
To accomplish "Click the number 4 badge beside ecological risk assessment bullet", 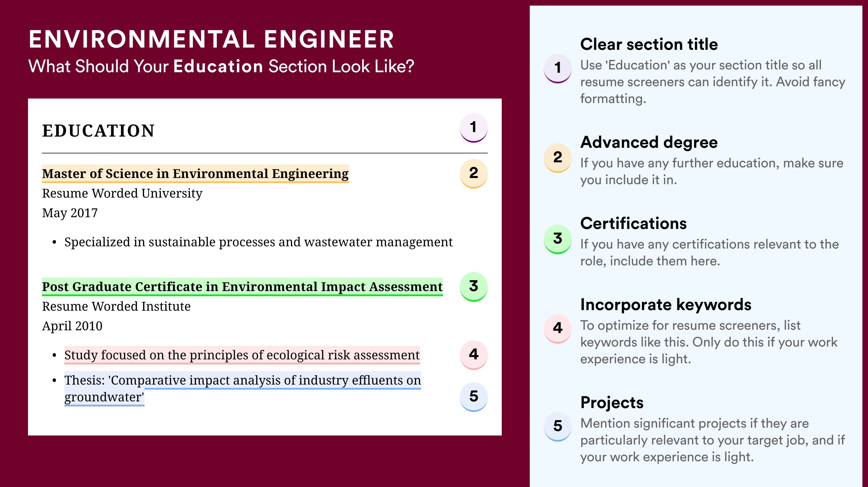I will point(473,355).
